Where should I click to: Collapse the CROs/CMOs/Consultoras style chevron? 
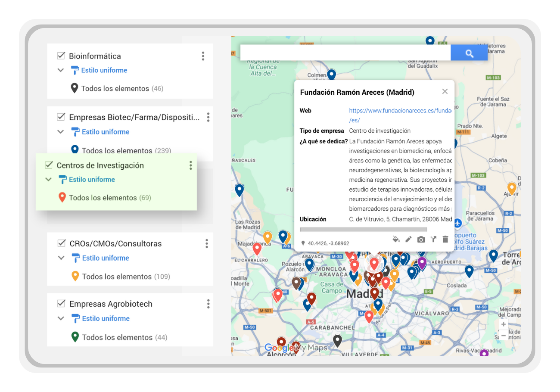tap(61, 258)
